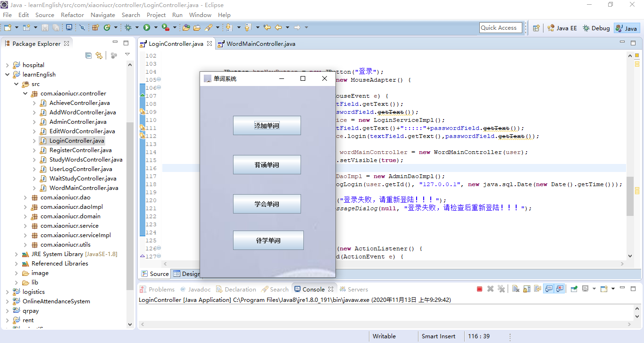Click the green Run toolbar button
644x343 pixels.
(147, 27)
